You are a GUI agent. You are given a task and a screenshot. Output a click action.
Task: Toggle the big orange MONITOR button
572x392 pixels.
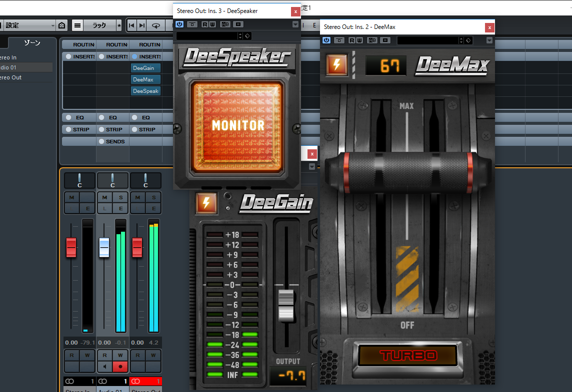(x=237, y=126)
